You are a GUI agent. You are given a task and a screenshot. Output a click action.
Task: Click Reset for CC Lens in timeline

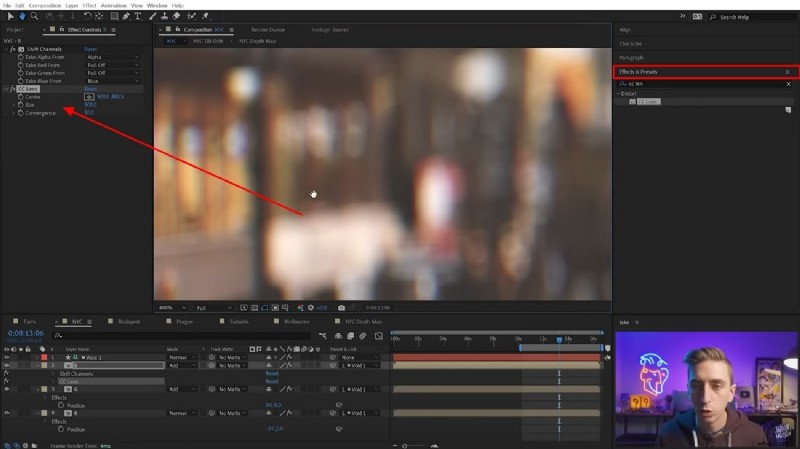tap(272, 382)
